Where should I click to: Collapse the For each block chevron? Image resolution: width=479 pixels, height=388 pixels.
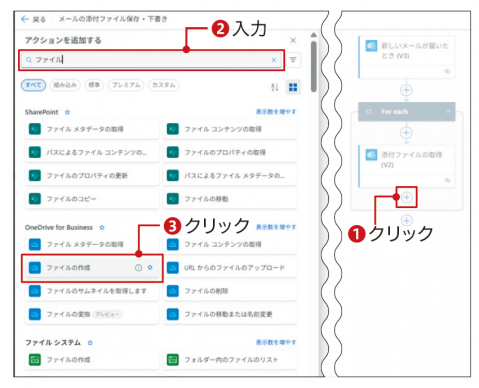point(448,112)
